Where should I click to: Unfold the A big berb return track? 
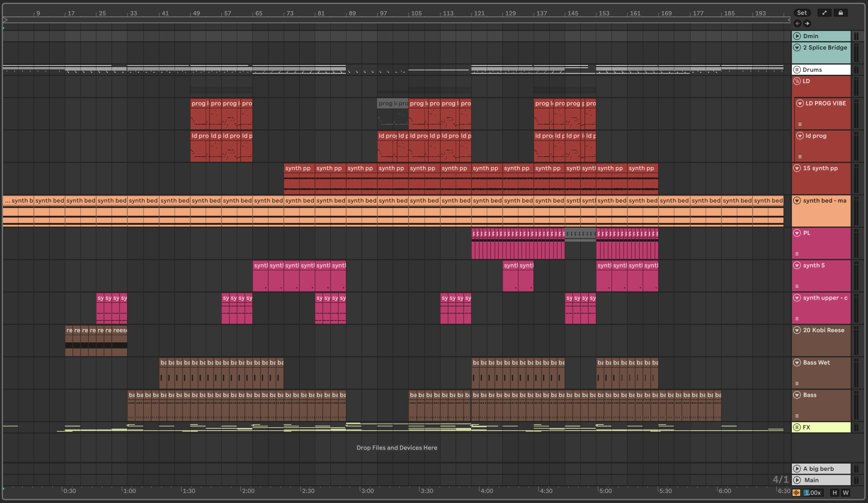pyautogui.click(x=797, y=468)
